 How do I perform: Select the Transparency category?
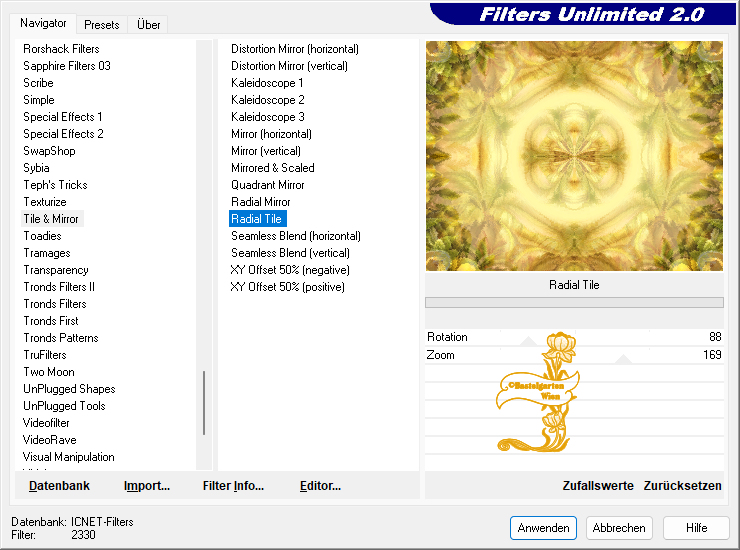click(x=56, y=270)
